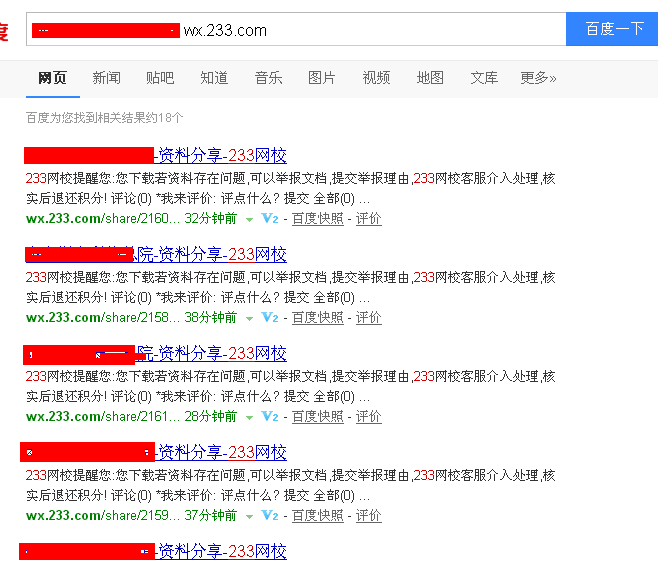Viewport: 658px width, 568px height.
Task: Expand the 更多» menu
Action: point(538,78)
